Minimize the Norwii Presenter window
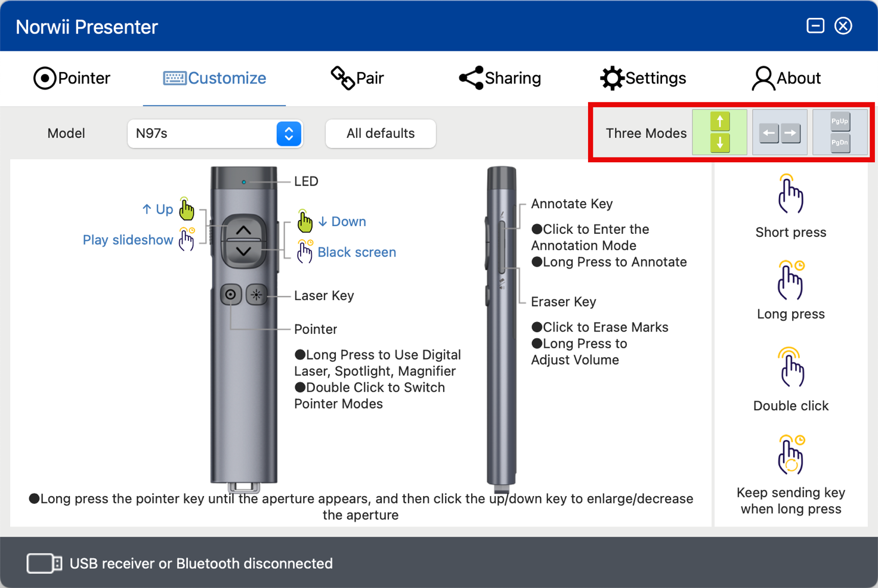Screen dimensions: 878x588 [x=815, y=26]
